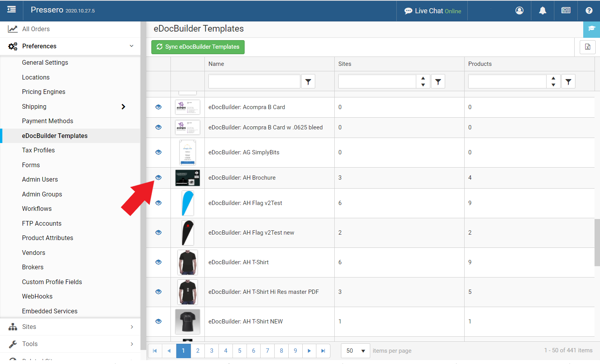Open the news feed icon in the header

[x=566, y=11]
